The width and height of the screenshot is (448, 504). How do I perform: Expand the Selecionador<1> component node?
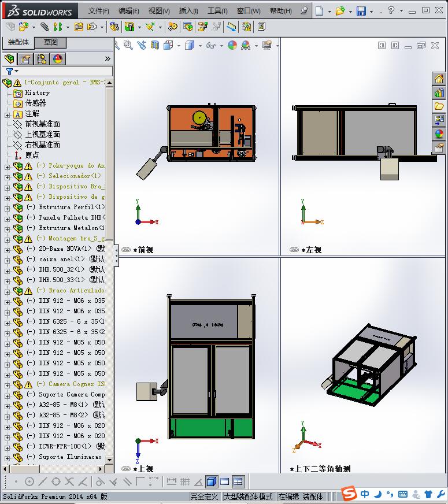pos(7,177)
